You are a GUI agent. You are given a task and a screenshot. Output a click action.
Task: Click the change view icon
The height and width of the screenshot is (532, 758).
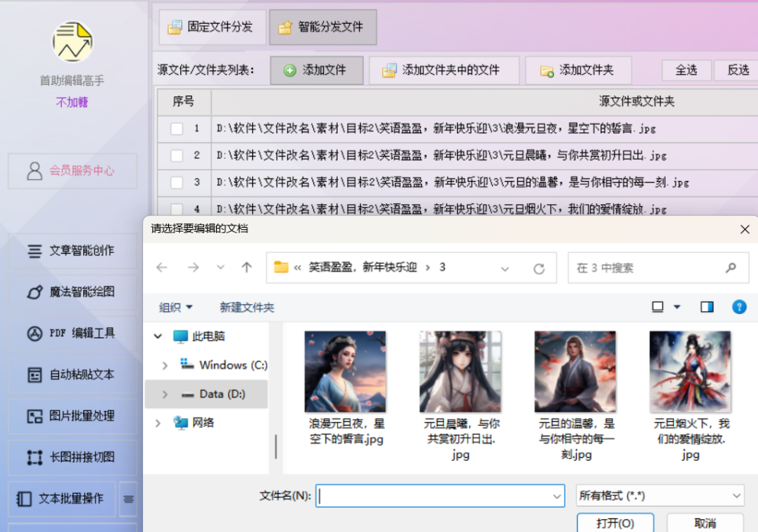[657, 307]
